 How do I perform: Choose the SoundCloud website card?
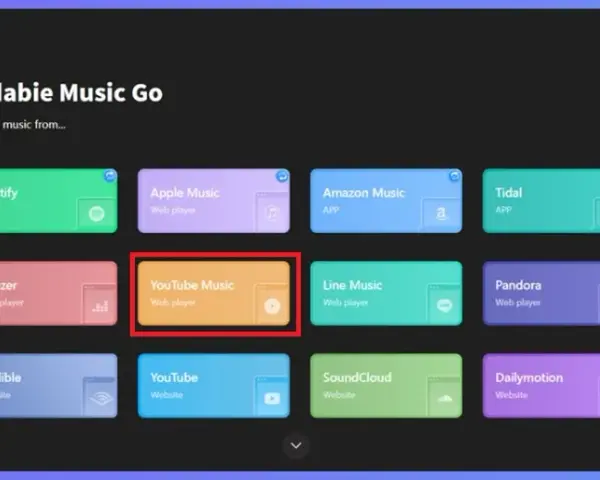[386, 385]
